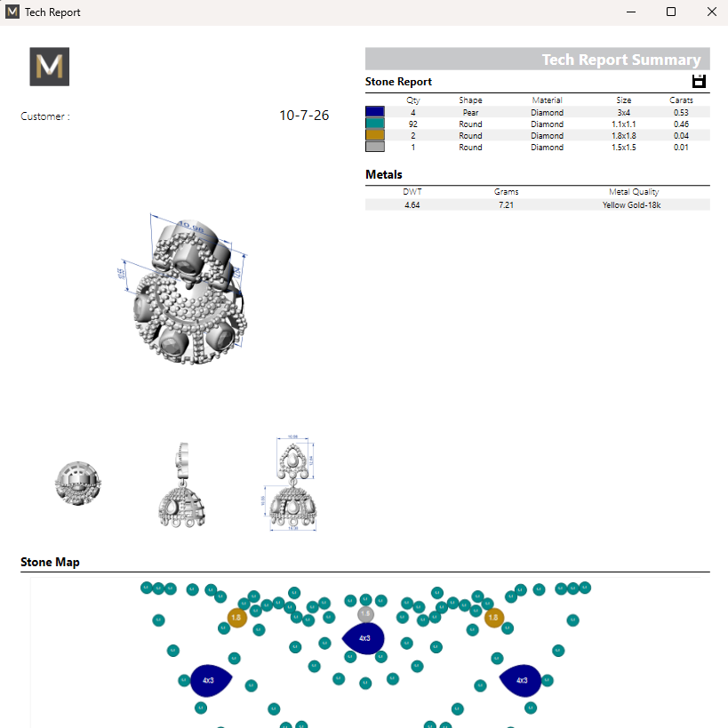The width and height of the screenshot is (728, 728).
Task: Click the 'Qty' column header
Action: coord(412,100)
